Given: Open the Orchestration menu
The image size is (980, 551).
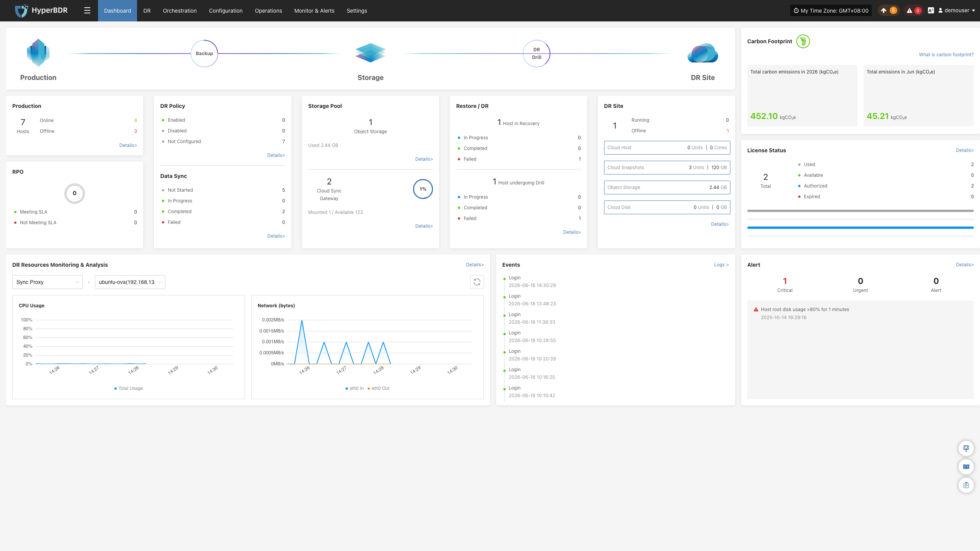Looking at the screenshot, I should [180, 11].
